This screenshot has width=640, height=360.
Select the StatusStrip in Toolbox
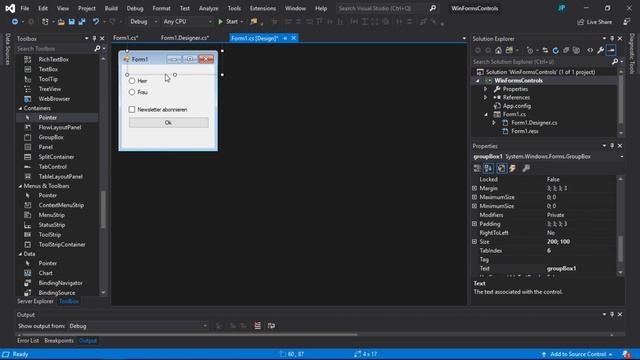[x=52, y=224]
